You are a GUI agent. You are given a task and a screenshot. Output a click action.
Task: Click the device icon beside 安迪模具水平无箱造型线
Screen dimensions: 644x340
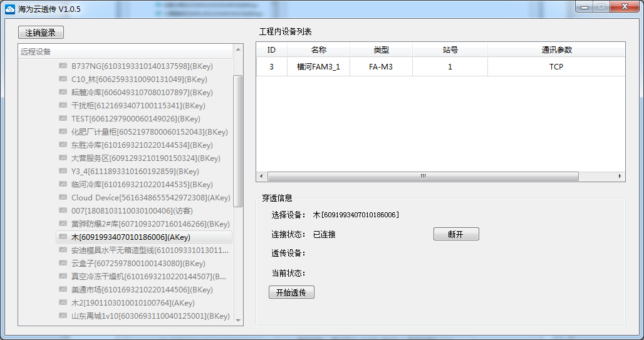pyautogui.click(x=63, y=250)
